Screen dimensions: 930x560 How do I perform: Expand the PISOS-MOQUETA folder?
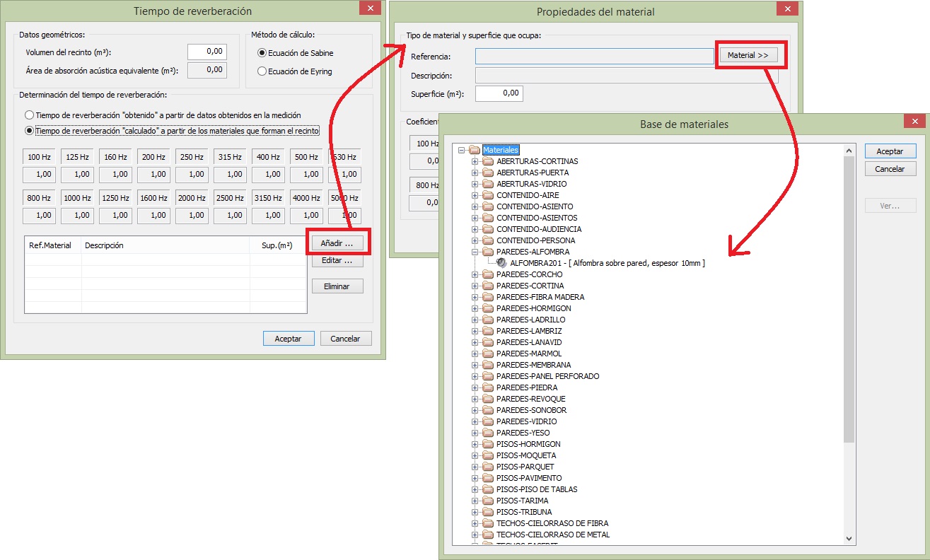click(x=475, y=455)
